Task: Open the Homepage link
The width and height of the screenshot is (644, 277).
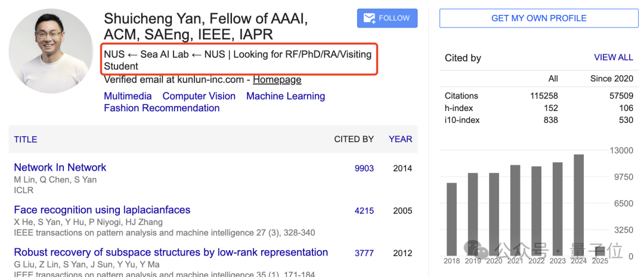Action: [x=277, y=79]
